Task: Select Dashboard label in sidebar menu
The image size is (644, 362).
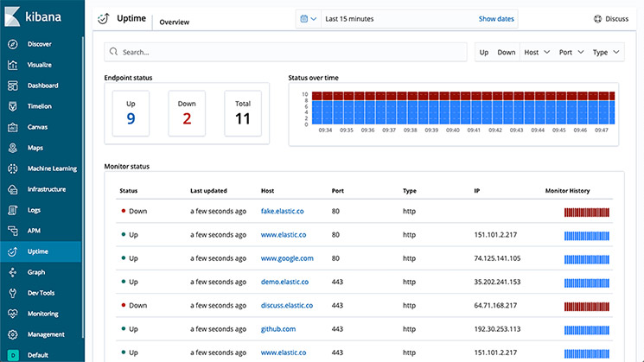Action: [42, 86]
